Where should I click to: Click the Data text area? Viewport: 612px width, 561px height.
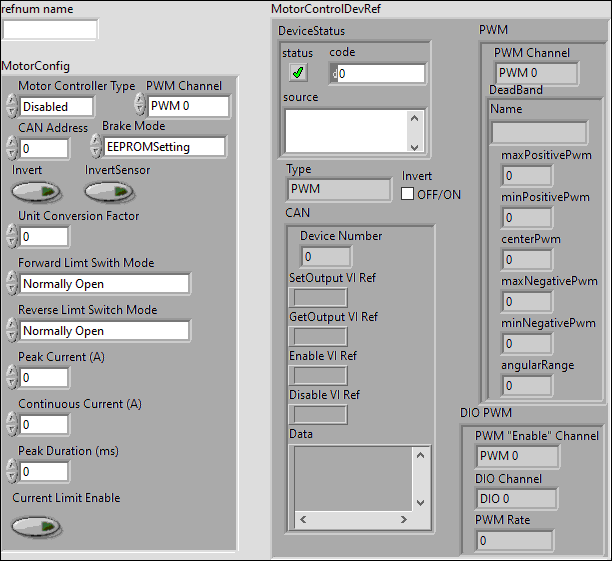pos(353,478)
